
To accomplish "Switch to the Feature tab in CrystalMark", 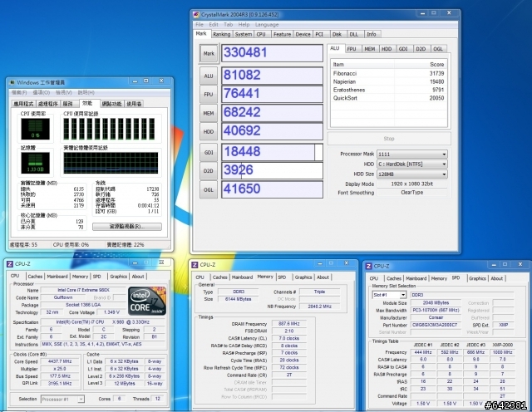I will [282, 34].
